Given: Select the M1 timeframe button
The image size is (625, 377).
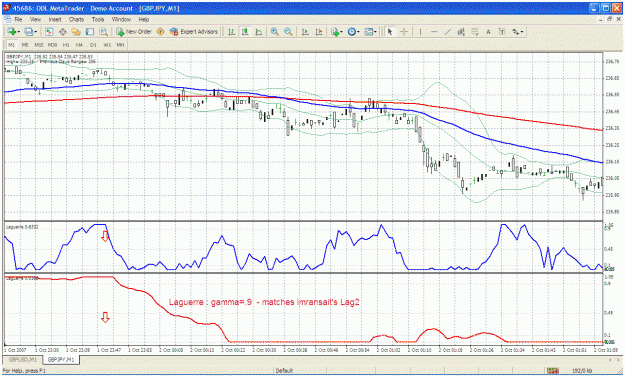Looking at the screenshot, I should point(12,45).
